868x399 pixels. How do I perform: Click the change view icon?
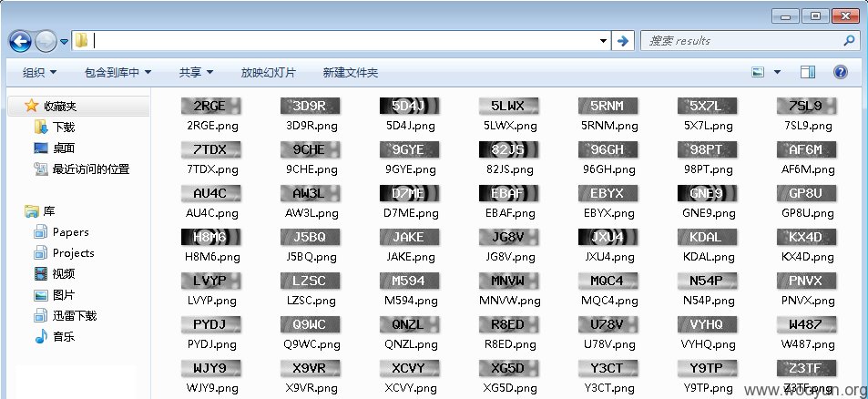(x=758, y=72)
